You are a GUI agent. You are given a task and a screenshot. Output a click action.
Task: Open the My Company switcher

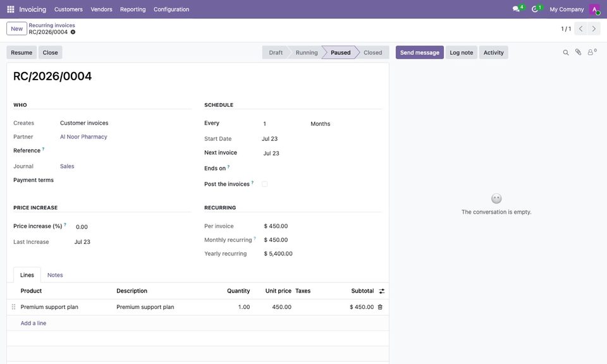567,9
